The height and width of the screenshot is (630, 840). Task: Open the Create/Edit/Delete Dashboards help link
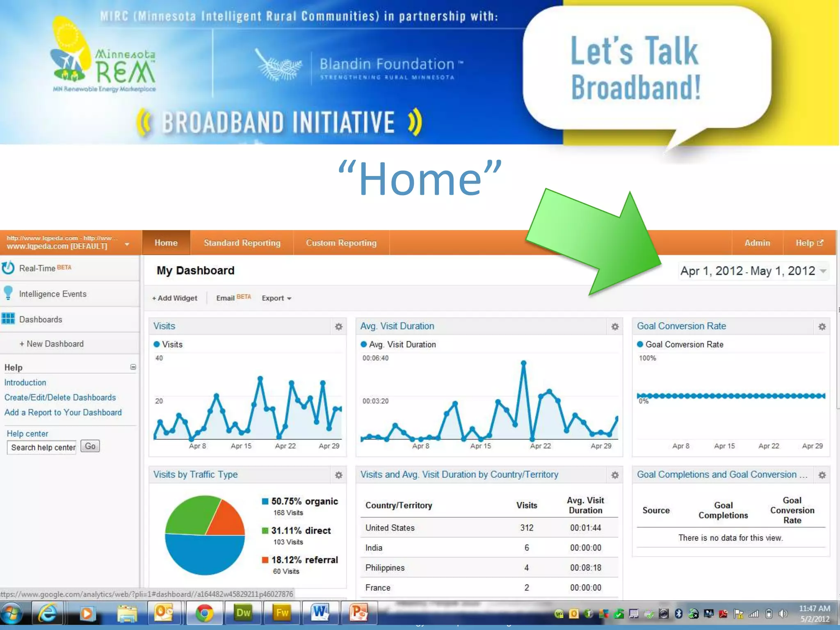(x=60, y=397)
